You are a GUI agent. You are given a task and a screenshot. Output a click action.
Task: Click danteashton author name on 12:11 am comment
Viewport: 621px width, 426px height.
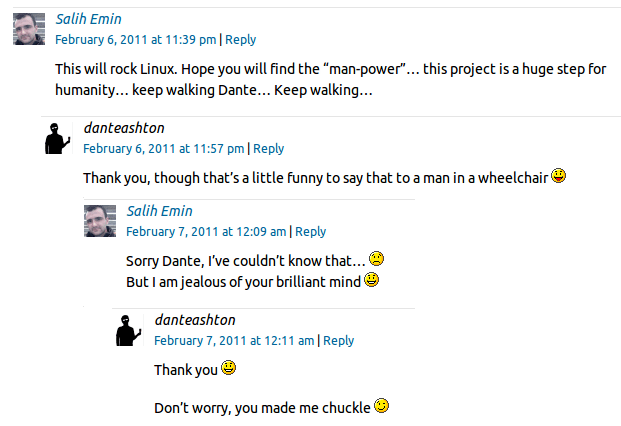click(x=195, y=320)
